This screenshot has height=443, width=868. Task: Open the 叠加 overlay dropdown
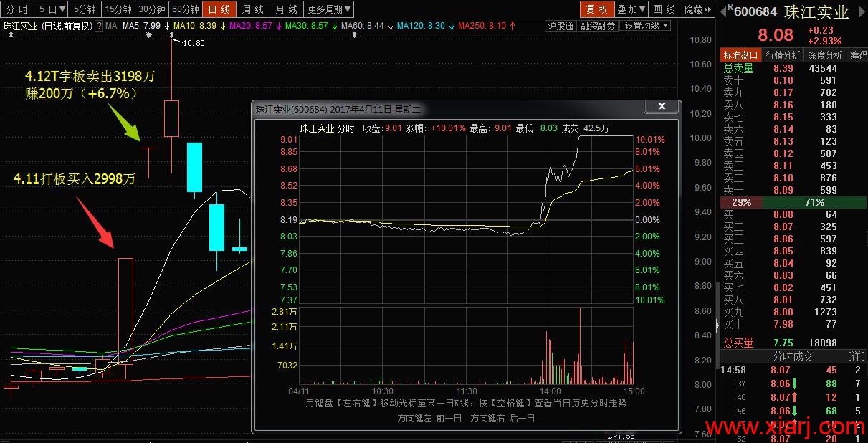[x=631, y=9]
